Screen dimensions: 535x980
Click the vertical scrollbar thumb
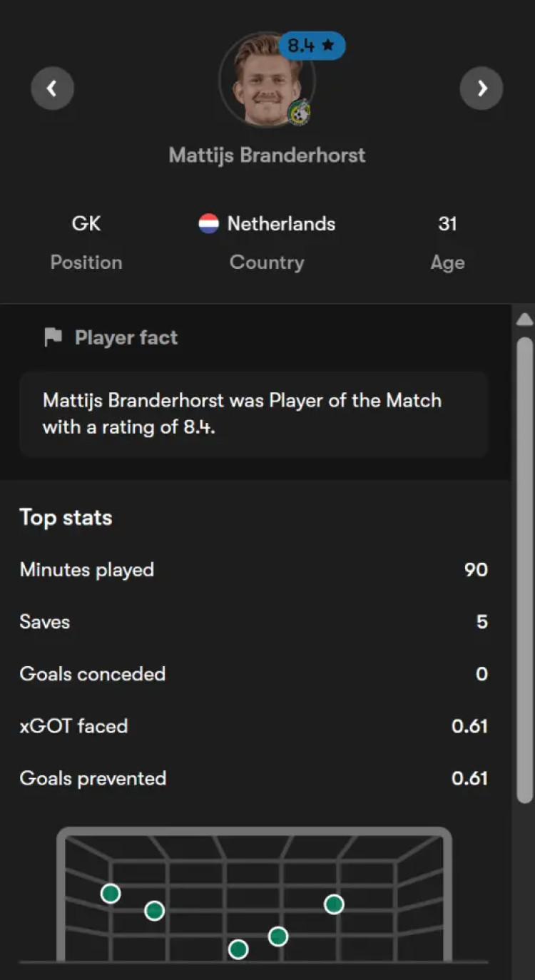click(x=524, y=571)
